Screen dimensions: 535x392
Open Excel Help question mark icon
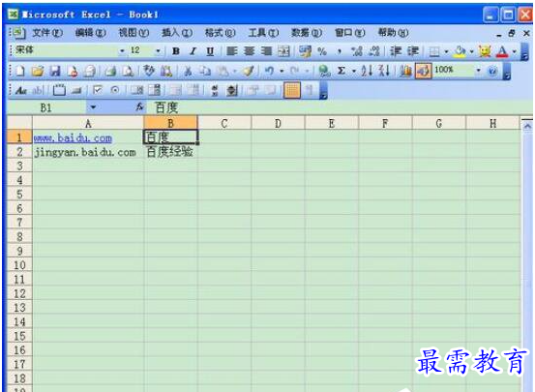point(492,71)
